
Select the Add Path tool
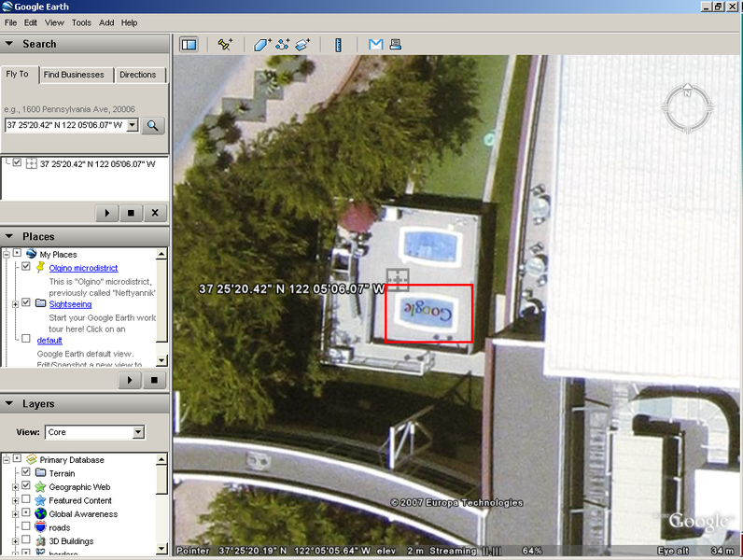click(282, 44)
